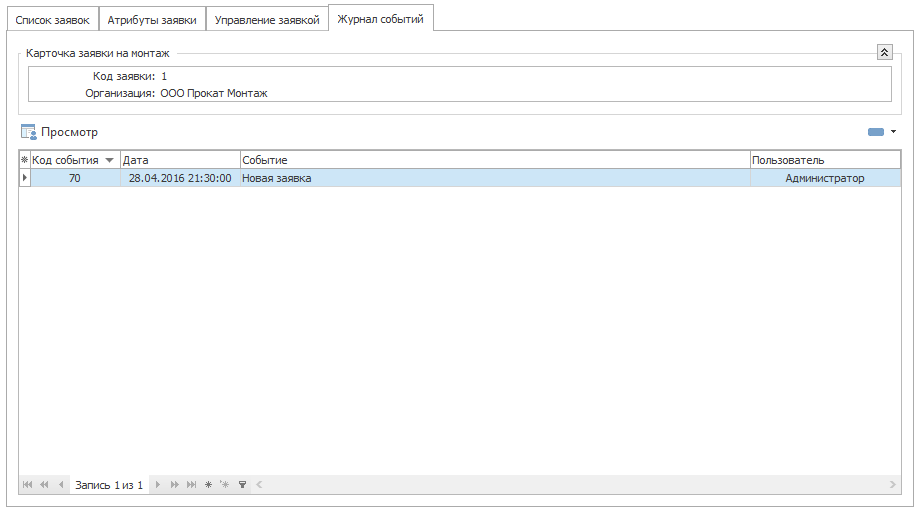919x511 pixels.
Task: Click the Просмотр label
Action: pyautogui.click(x=69, y=132)
